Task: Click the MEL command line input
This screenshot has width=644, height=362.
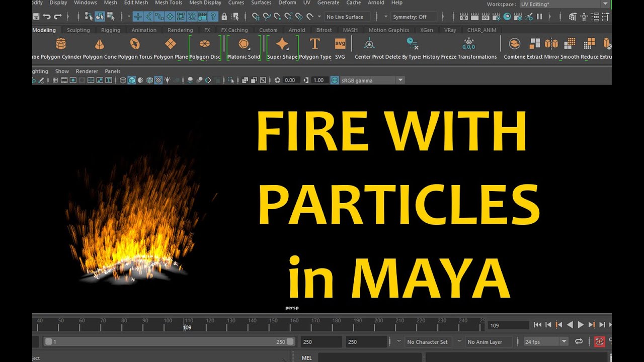Action: 369,357
